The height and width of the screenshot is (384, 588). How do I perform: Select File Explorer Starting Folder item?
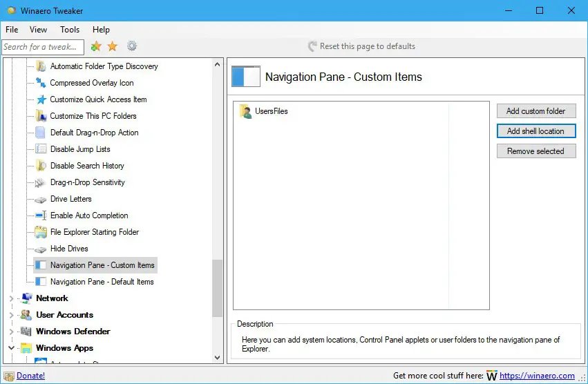coord(95,232)
